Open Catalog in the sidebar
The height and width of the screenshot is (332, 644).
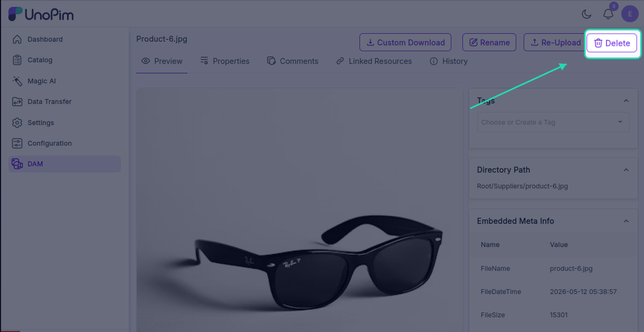pyautogui.click(x=64, y=60)
